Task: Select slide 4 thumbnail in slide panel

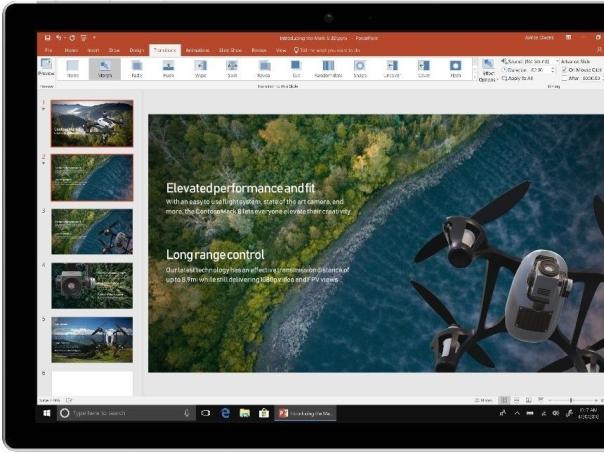Action: [92, 285]
